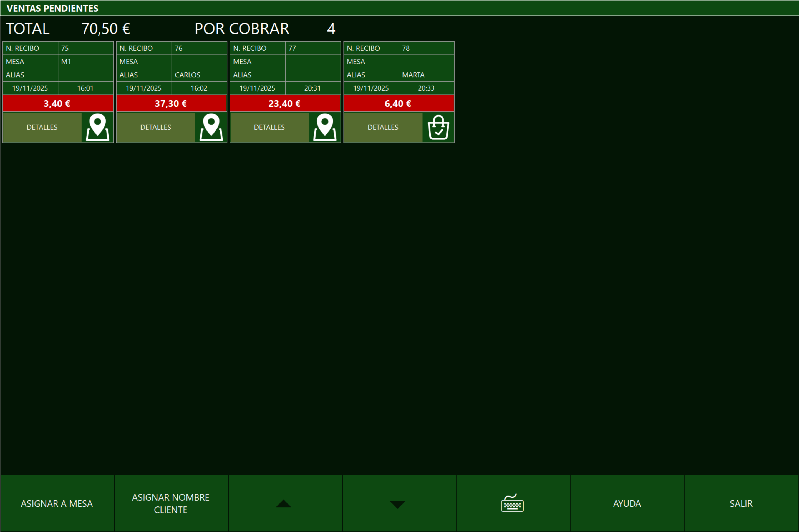Viewport: 799px width, 532px height.
Task: Exit with SALIR button
Action: 741,503
